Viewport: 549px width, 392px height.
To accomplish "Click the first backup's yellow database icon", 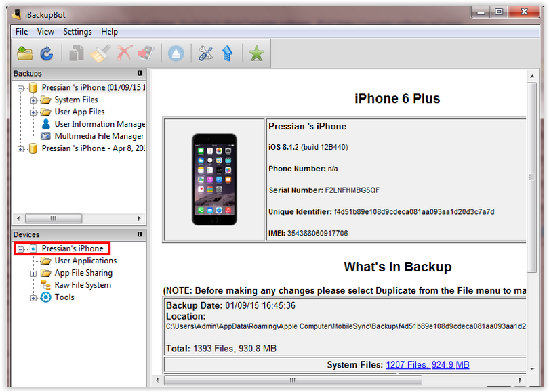I will (x=33, y=87).
